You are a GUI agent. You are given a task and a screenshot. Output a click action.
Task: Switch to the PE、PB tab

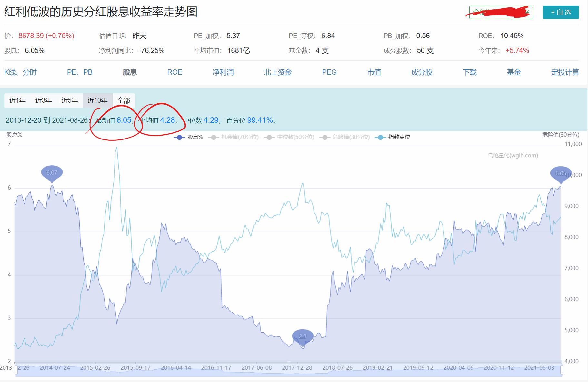79,72
